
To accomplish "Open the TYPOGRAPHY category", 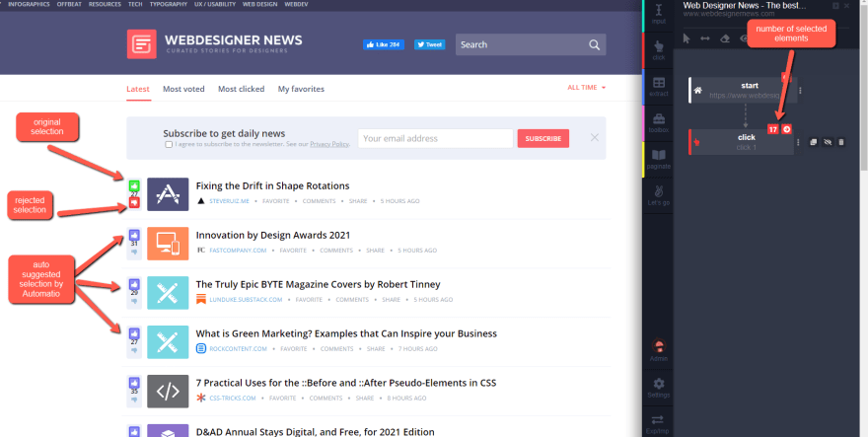I will (x=169, y=4).
